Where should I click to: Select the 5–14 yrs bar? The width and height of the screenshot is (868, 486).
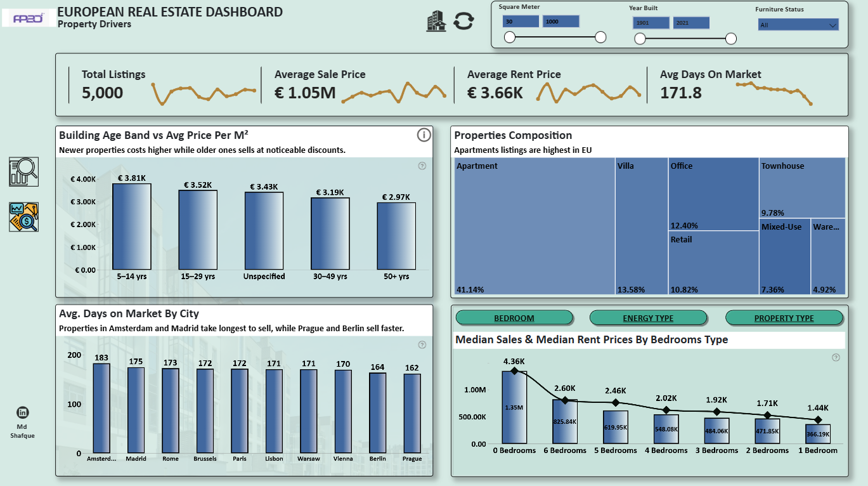click(x=132, y=227)
